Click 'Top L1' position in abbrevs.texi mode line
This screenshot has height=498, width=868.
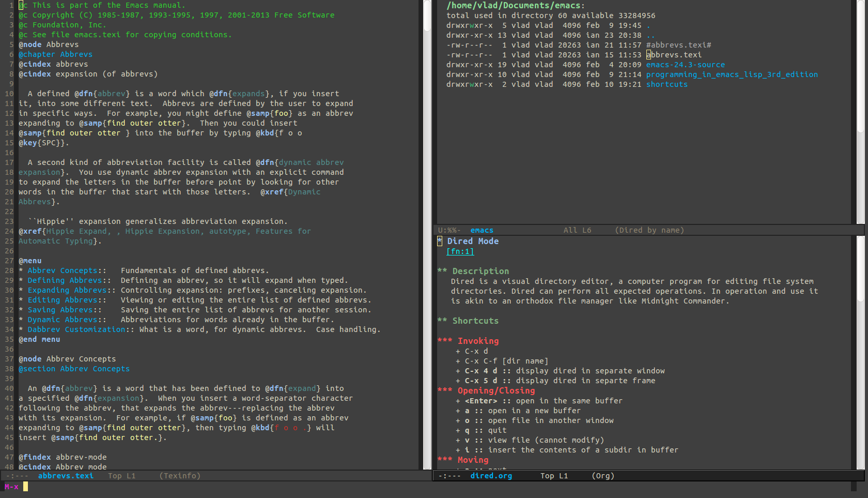coord(121,476)
